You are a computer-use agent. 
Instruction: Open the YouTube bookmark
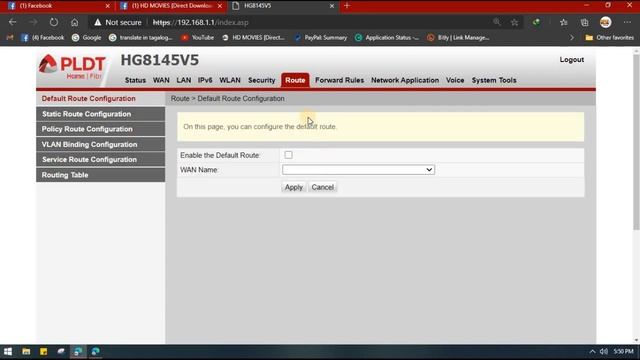198,38
